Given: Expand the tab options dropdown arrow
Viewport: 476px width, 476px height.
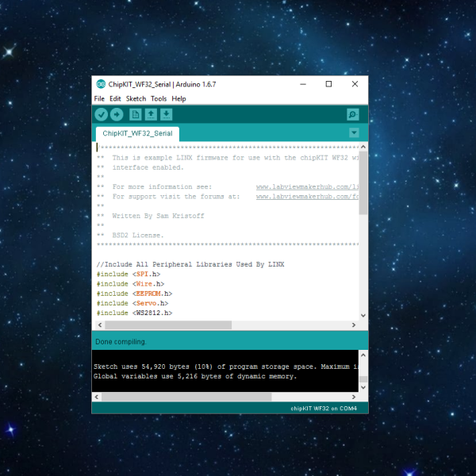Looking at the screenshot, I should [x=354, y=132].
